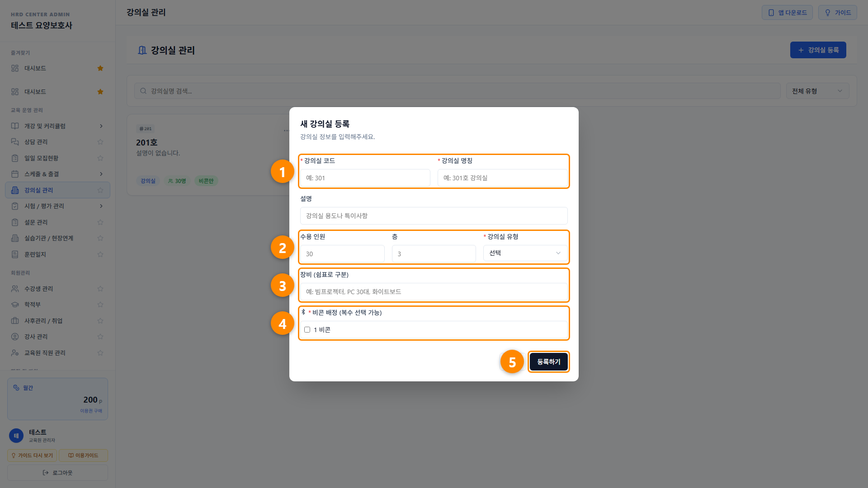This screenshot has height=488, width=868.
Task: Click the 비콘만 tag on 201호 card
Action: click(x=206, y=181)
